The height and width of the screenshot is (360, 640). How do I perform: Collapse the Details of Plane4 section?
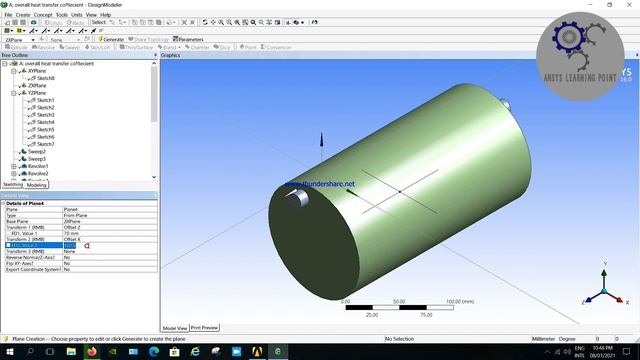point(3,203)
